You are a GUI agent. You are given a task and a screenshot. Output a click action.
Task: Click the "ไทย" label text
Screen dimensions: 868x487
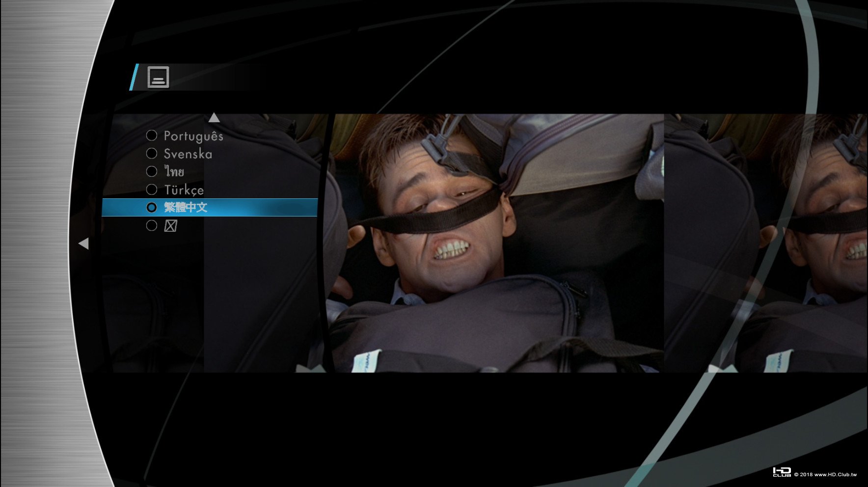174,171
